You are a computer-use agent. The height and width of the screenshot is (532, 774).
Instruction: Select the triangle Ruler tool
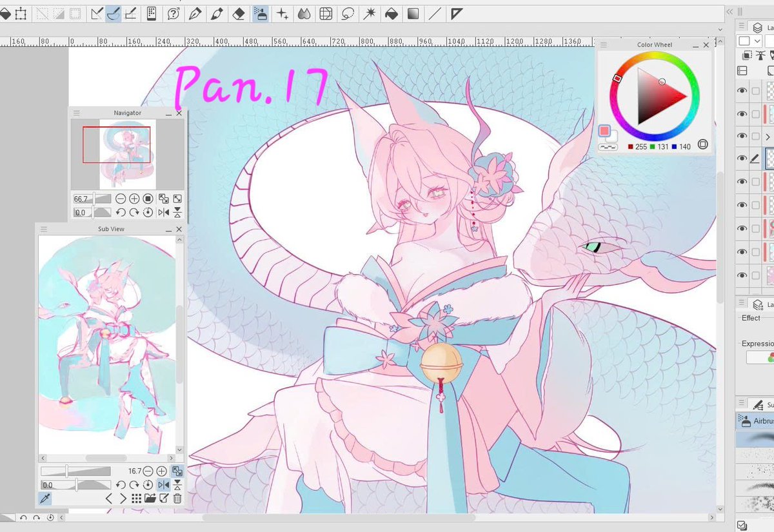(x=457, y=14)
